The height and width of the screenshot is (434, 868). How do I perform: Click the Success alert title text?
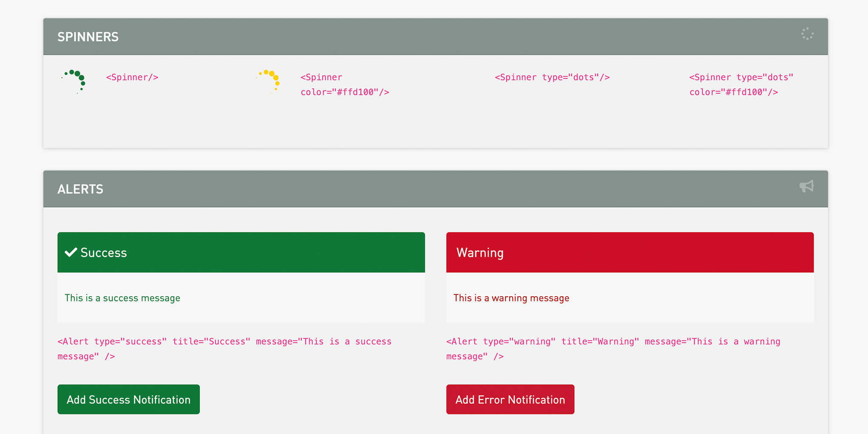103,253
